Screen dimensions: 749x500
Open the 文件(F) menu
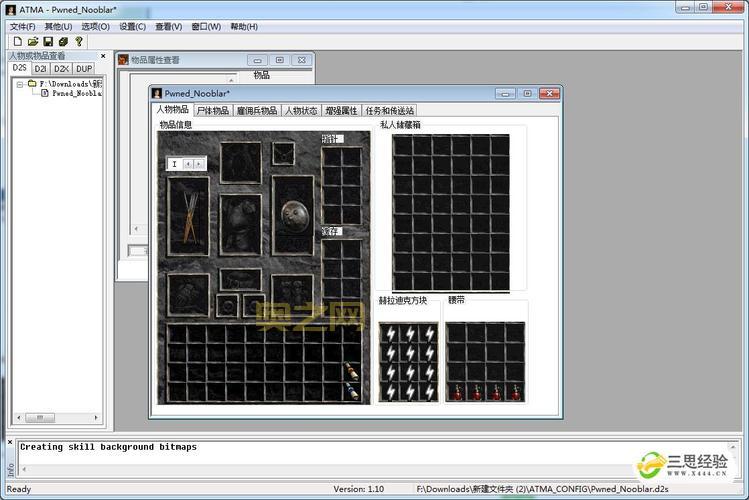pyautogui.click(x=23, y=27)
